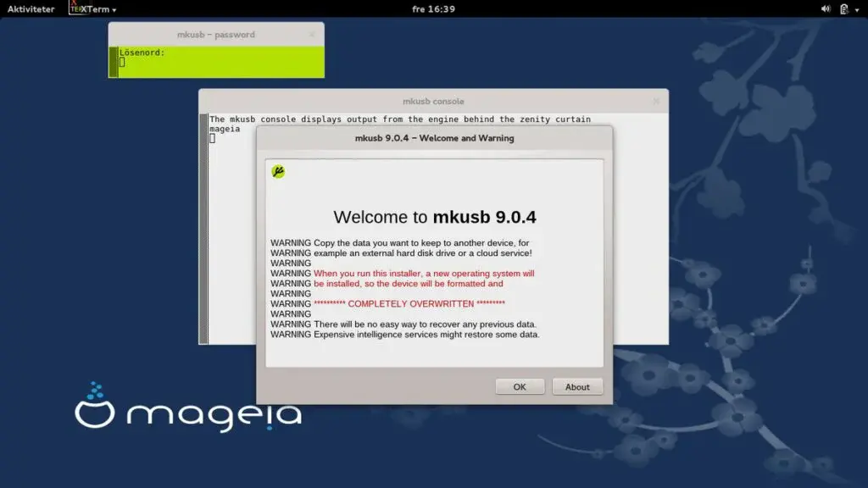Click the mkusb tool icon in dialog
868x488 pixels.
click(278, 171)
